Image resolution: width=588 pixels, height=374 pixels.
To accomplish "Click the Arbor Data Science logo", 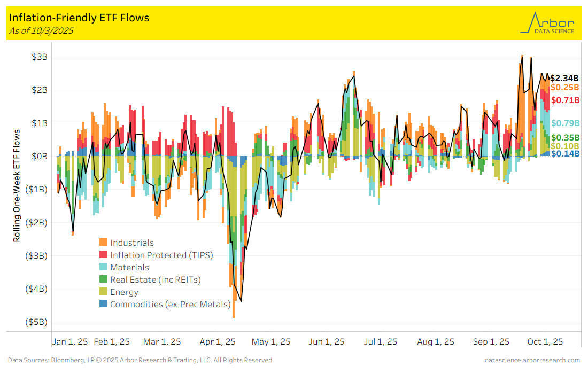I will click(548, 23).
